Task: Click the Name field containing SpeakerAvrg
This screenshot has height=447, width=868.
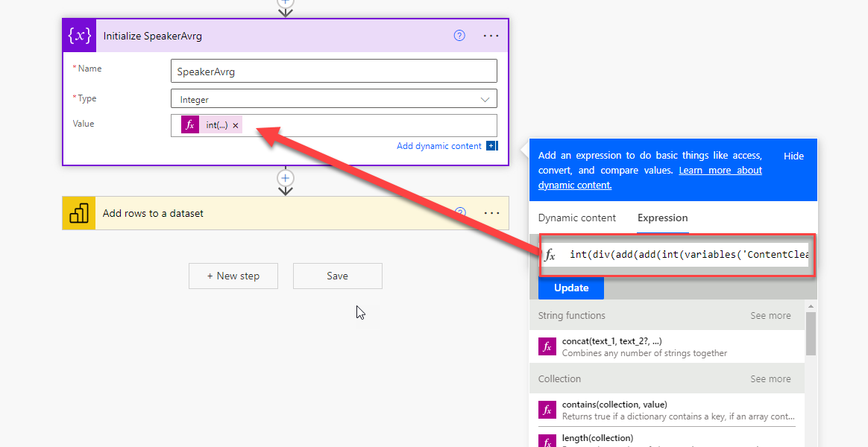Action: (333, 72)
